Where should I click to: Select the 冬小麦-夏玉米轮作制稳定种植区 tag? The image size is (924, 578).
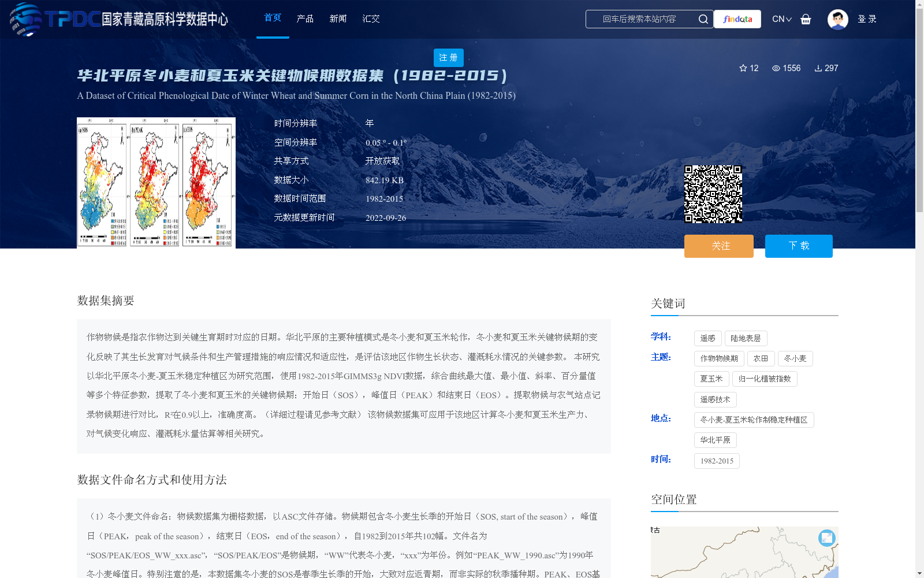754,420
